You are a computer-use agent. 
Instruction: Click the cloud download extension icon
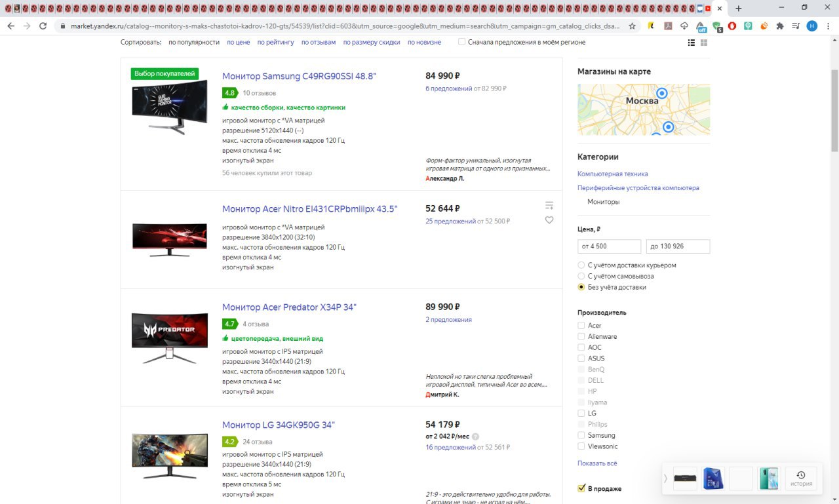click(684, 26)
